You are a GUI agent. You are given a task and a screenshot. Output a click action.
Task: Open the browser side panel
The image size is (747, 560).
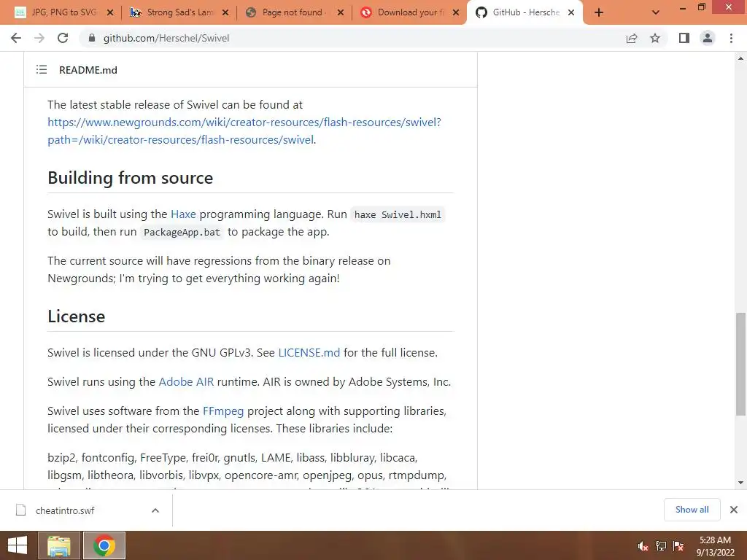coord(684,38)
